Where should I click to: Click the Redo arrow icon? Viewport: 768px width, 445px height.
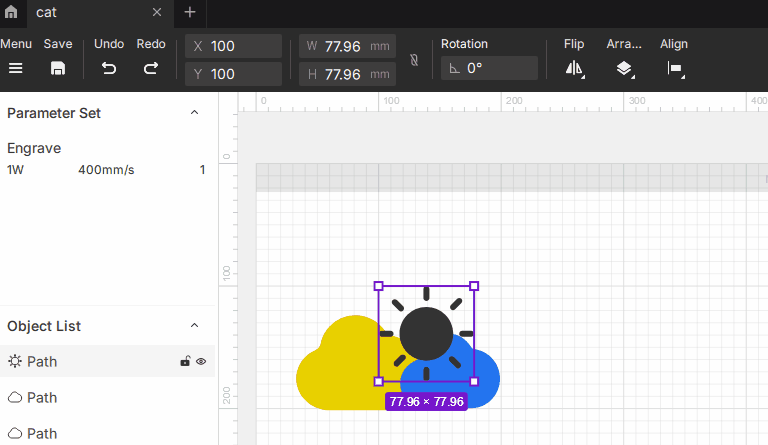(151, 68)
